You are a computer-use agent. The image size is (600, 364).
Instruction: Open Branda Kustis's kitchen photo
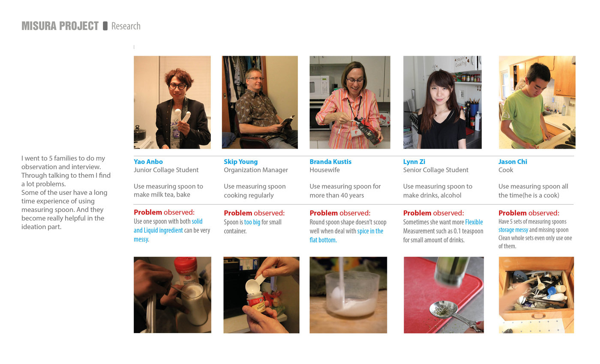point(350,102)
